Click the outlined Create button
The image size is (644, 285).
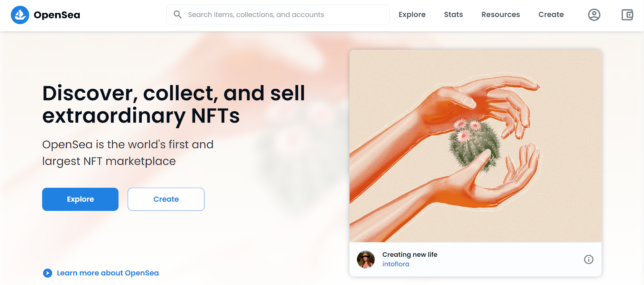click(x=166, y=199)
